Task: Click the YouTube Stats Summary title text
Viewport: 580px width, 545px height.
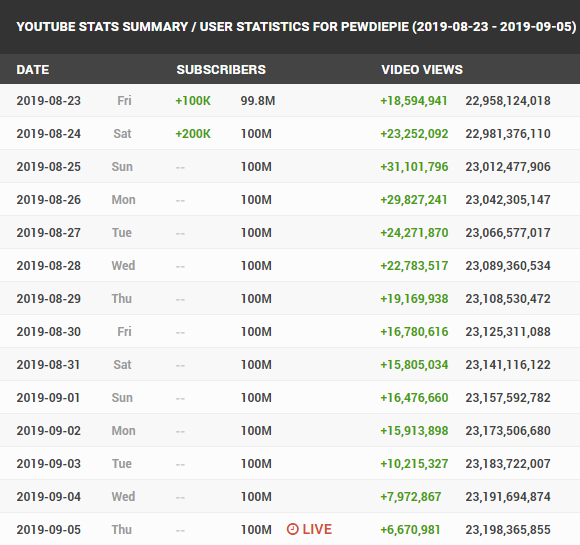Action: (296, 27)
